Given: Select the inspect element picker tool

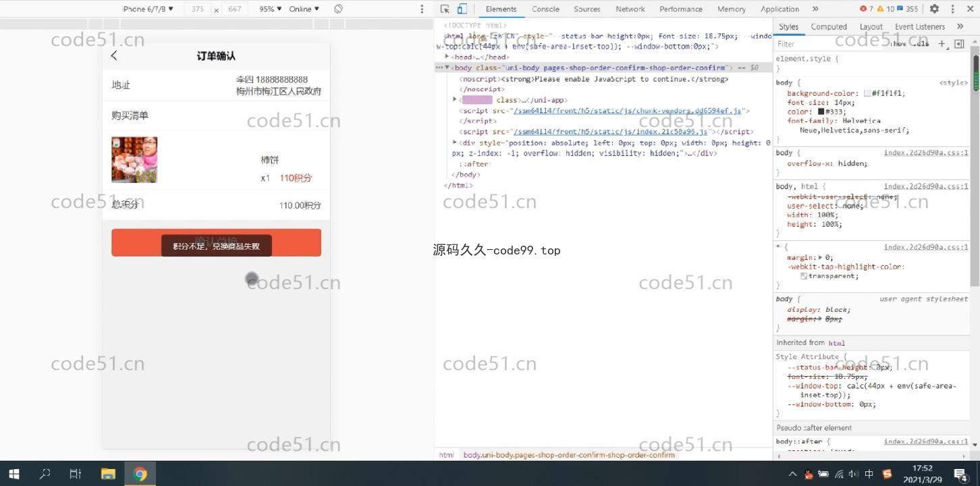Looking at the screenshot, I should (445, 9).
